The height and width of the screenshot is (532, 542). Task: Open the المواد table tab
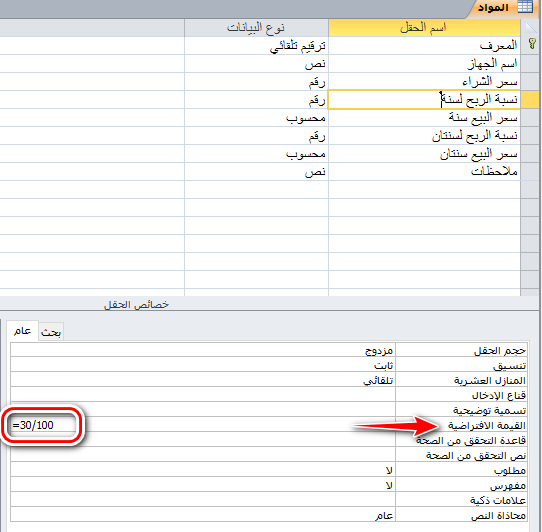(x=504, y=8)
